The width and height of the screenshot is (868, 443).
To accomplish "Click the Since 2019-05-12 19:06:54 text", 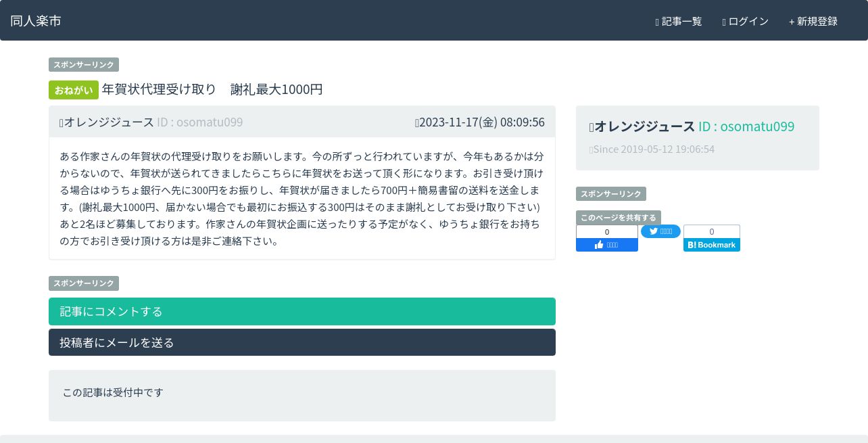I will click(x=652, y=149).
